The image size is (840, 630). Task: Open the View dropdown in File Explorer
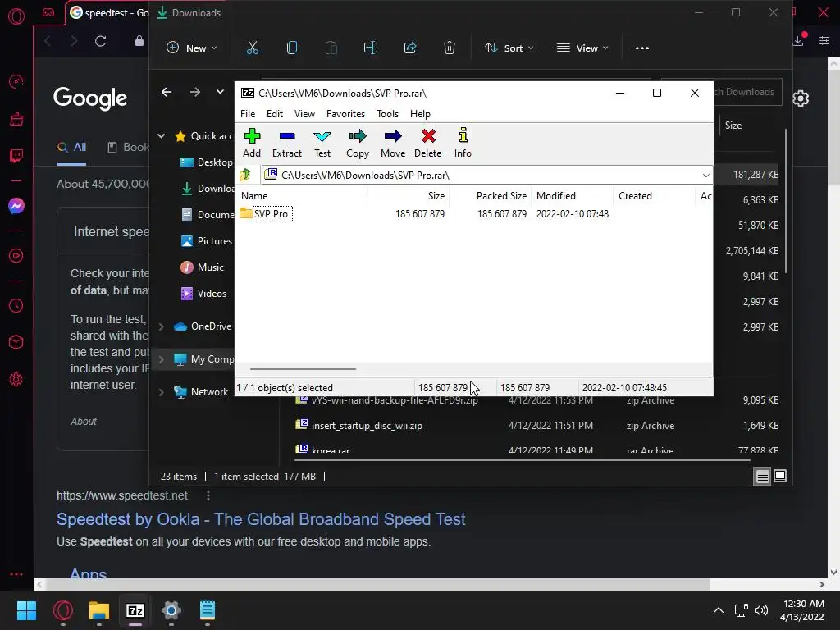582,48
